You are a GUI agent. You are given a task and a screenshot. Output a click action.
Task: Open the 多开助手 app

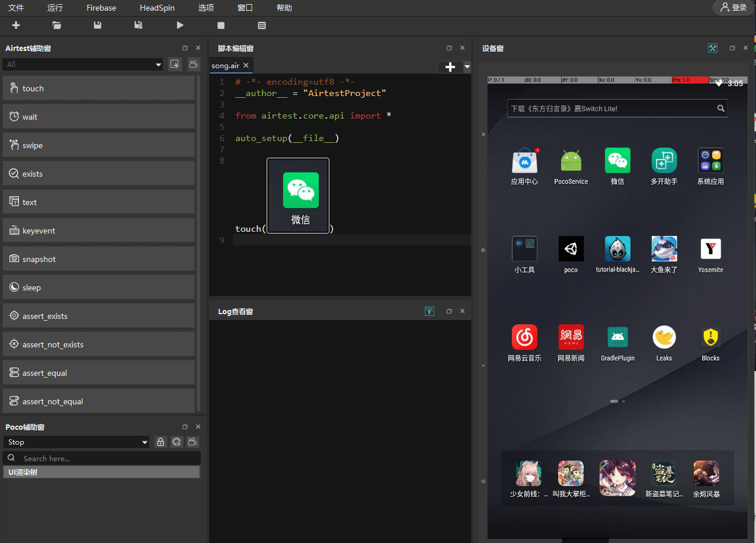pos(664,167)
